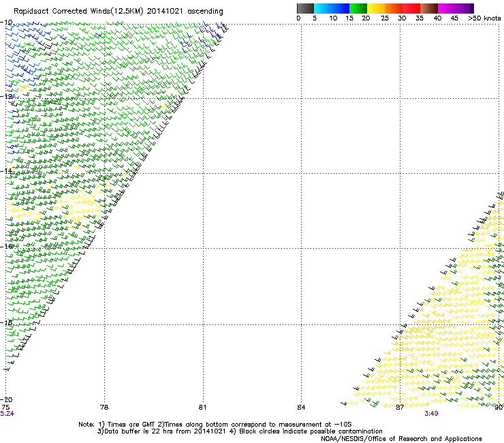Click the purple '3:49' swath time label
Image resolution: width=504 pixels, height=443 pixels.
431,414
